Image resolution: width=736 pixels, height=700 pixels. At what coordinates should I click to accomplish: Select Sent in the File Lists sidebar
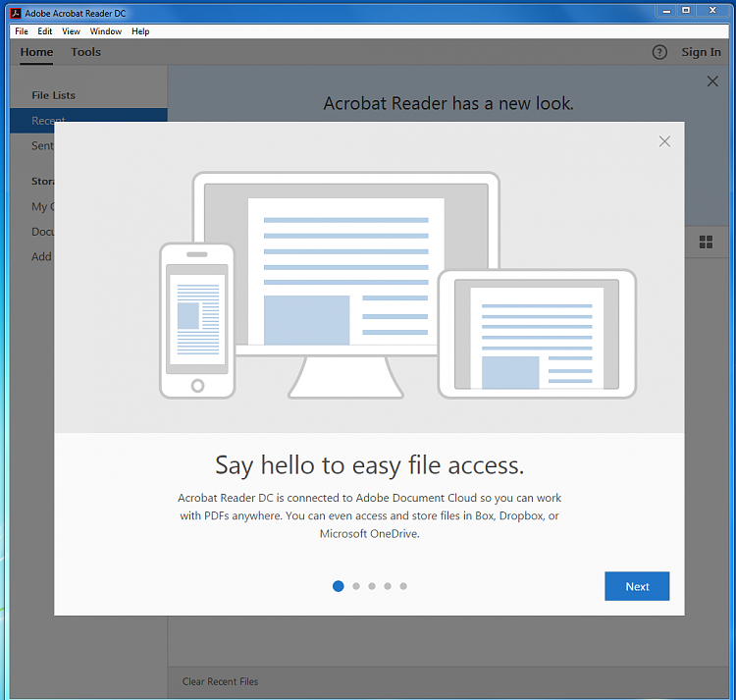[x=43, y=145]
